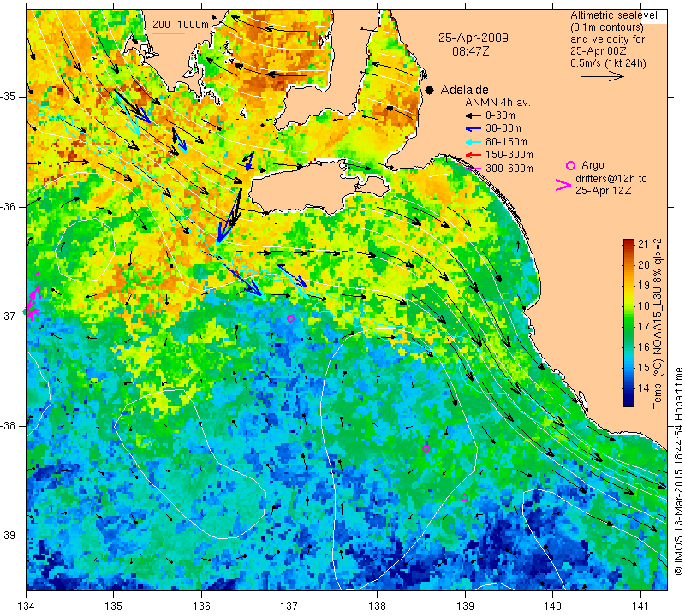Screen dimensions: 685x616
Task: Click the 'ANMN 4h av.' legend title
Action: [x=497, y=103]
